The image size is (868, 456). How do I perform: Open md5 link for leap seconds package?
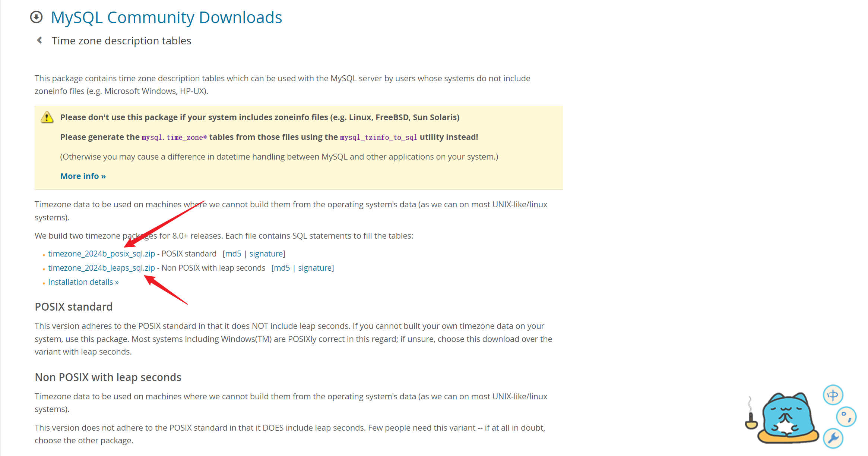click(282, 268)
